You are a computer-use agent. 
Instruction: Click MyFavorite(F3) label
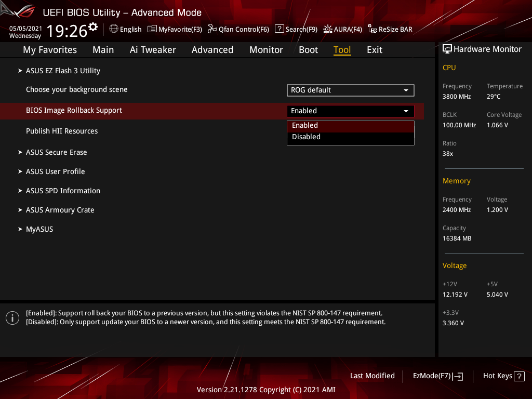click(180, 29)
